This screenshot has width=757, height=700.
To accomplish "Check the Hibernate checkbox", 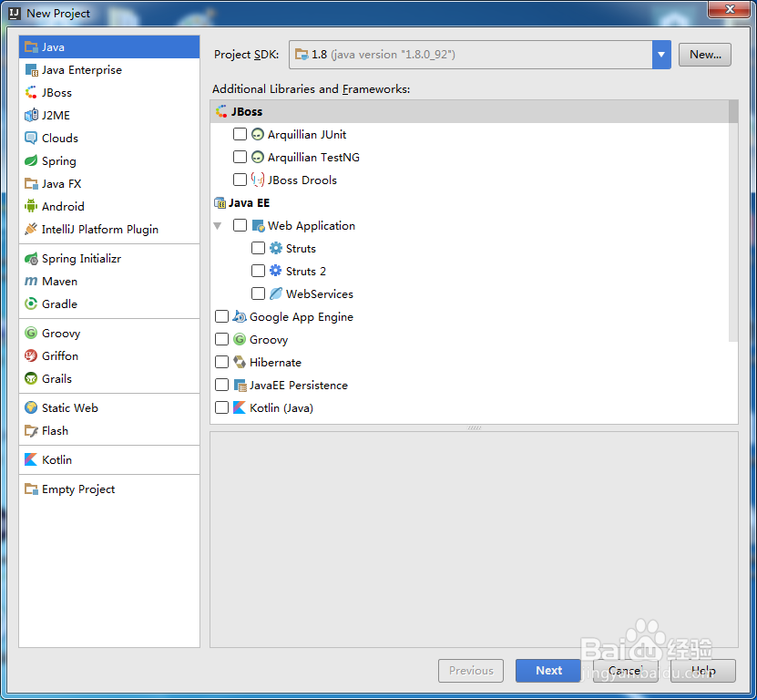I will [x=221, y=362].
